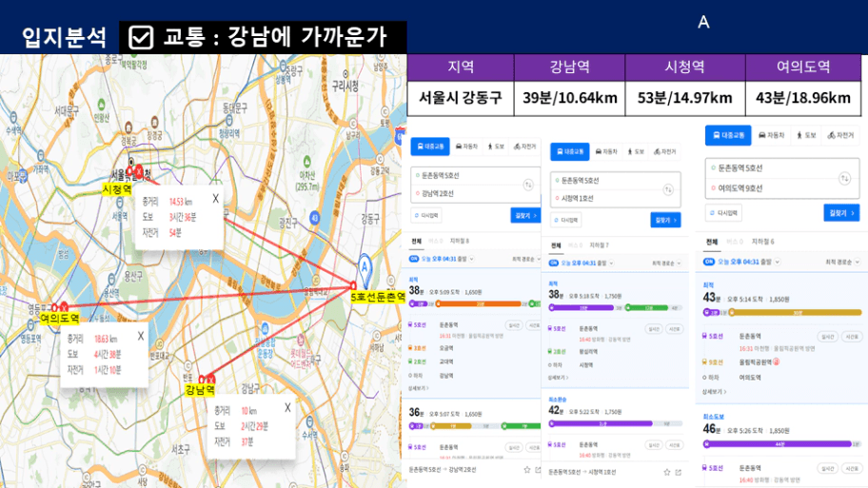Image resolution: width=868 pixels, height=488 pixels.
Task: Select public transit (대중교통) in Gangnam panel
Action: click(x=430, y=146)
